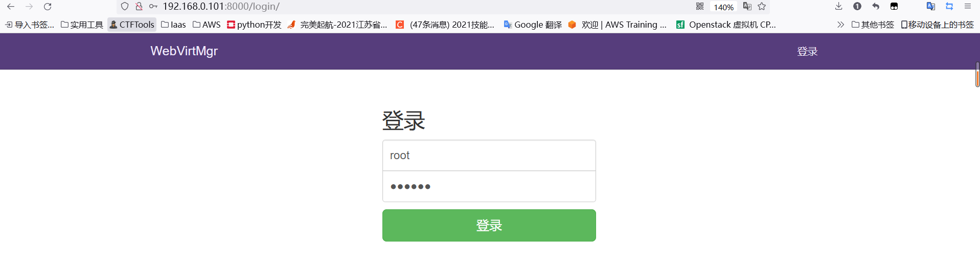The height and width of the screenshot is (262, 980).
Task: Open the 实用工具 bookmarks folder
Action: (x=82, y=25)
